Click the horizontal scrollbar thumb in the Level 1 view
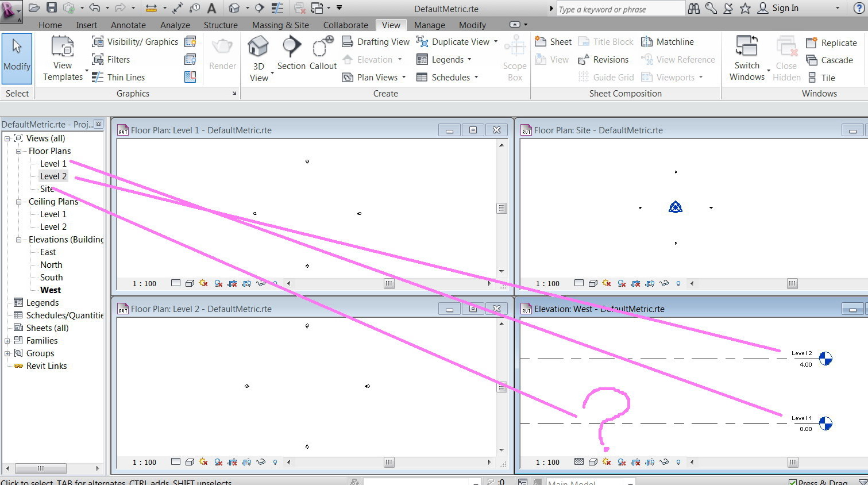The width and height of the screenshot is (868, 485). pos(389,283)
